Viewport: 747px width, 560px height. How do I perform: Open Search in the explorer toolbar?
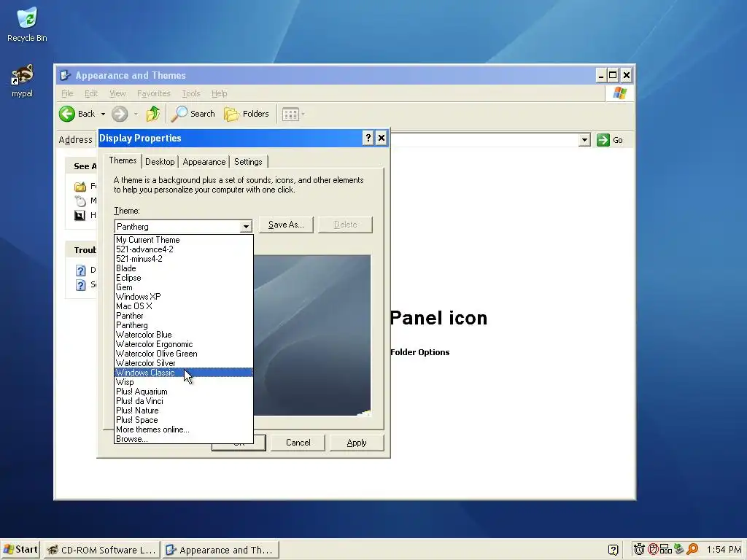(x=193, y=114)
